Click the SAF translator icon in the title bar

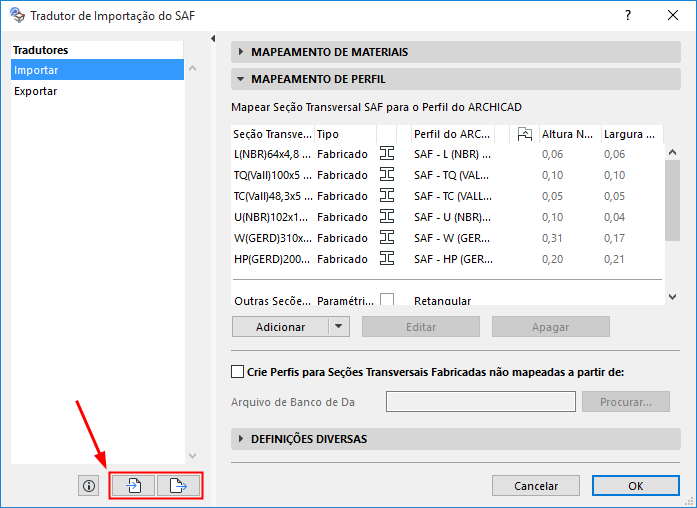click(17, 15)
